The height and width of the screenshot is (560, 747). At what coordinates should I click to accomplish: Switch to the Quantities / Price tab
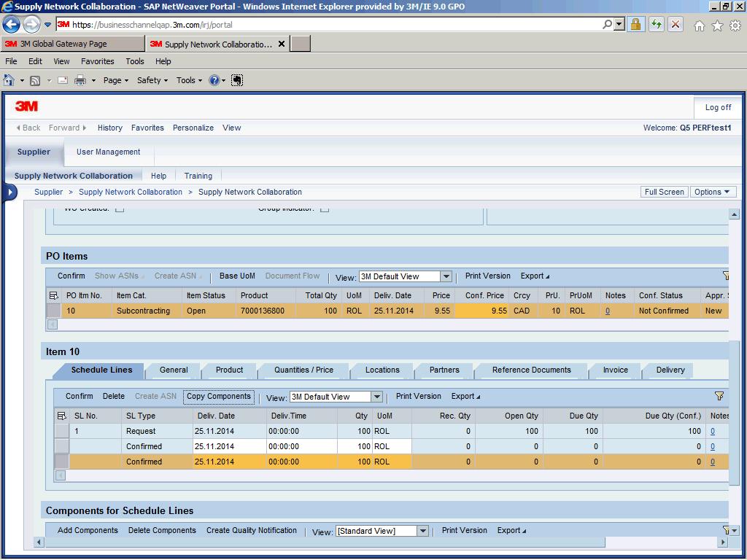(303, 370)
